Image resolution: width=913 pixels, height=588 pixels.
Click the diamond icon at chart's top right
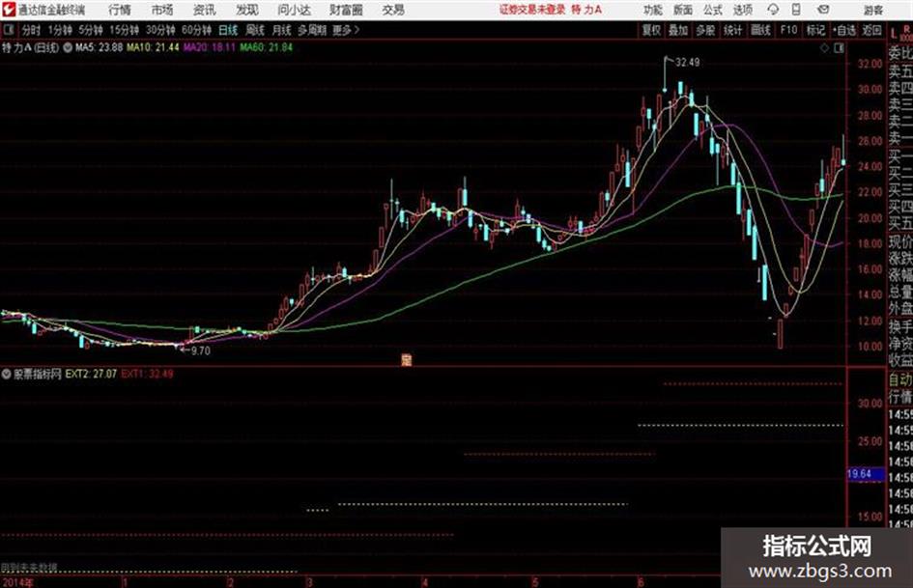[x=824, y=48]
